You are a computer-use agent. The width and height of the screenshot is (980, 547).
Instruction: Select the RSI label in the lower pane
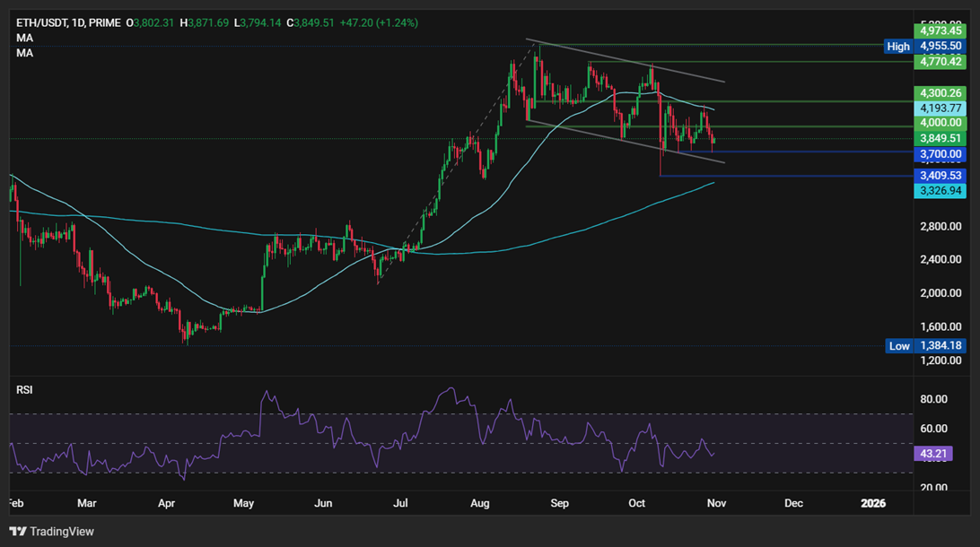[24, 389]
